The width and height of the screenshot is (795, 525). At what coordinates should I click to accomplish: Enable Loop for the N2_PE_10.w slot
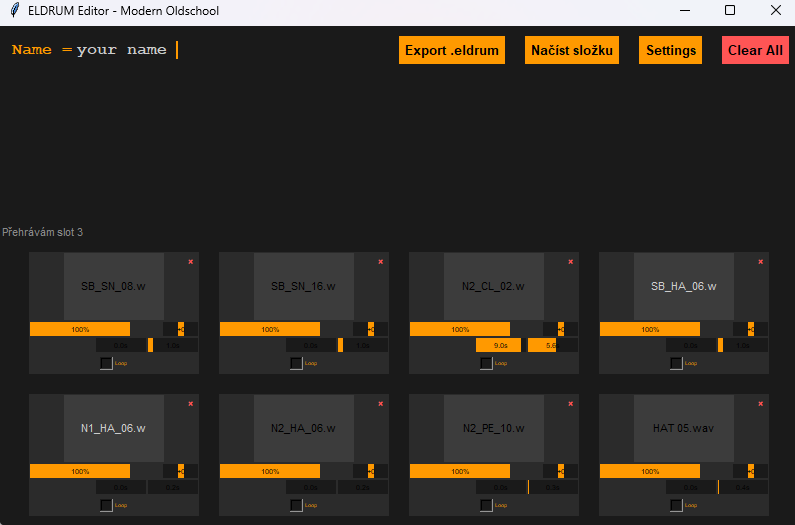click(x=486, y=505)
